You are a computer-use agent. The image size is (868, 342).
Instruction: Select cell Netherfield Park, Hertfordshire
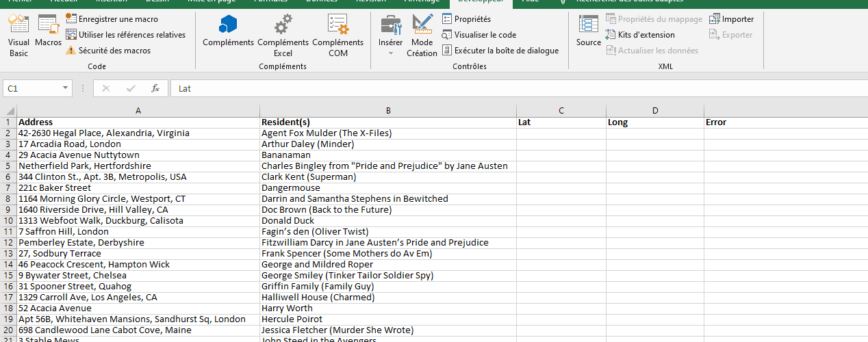138,166
